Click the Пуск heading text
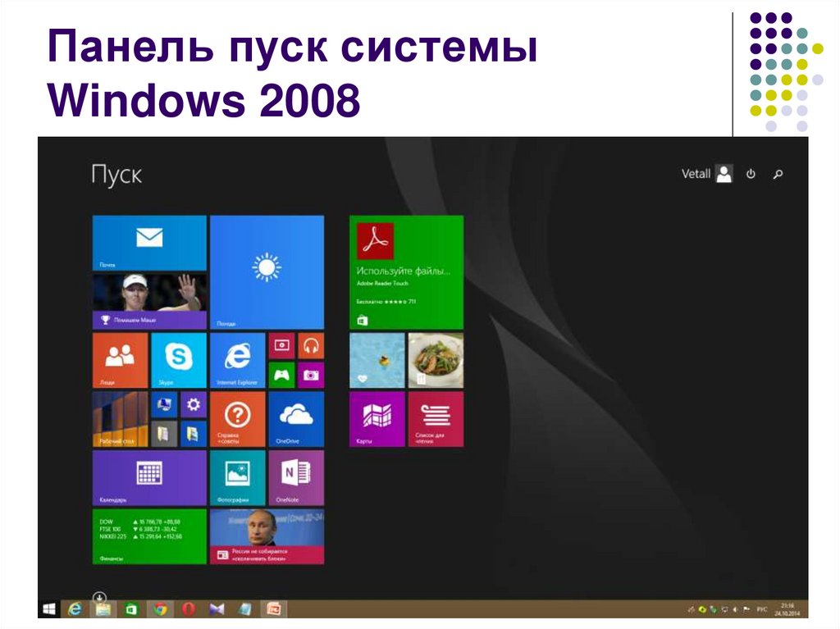 (116, 175)
